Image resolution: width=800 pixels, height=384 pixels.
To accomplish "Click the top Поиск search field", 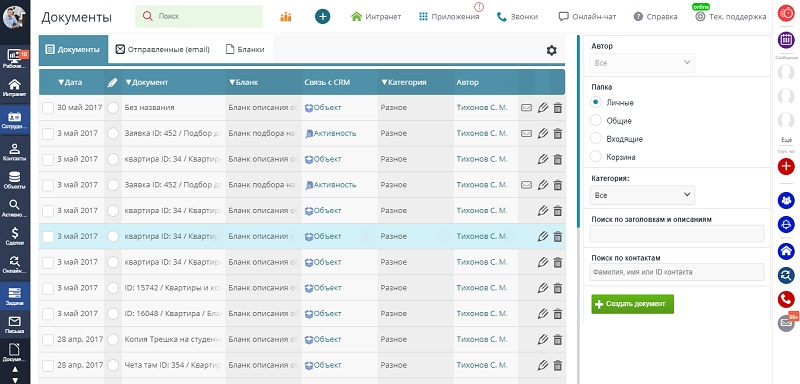I will tap(199, 16).
